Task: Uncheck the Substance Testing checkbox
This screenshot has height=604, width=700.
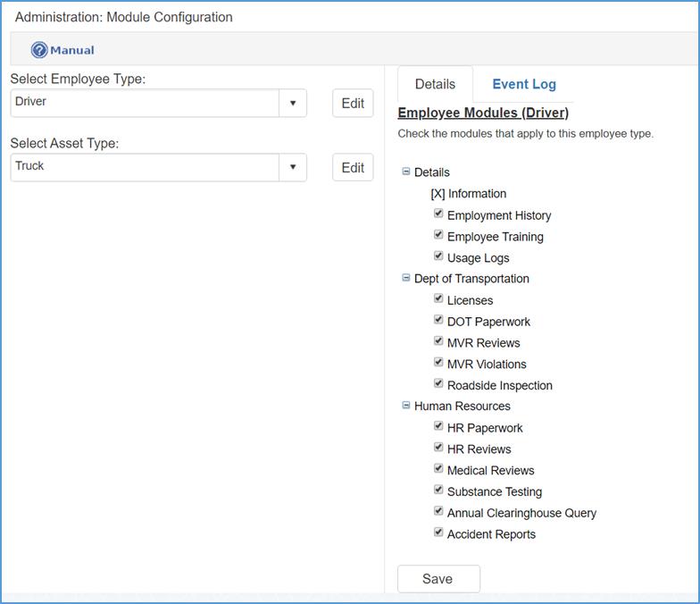Action: [438, 490]
